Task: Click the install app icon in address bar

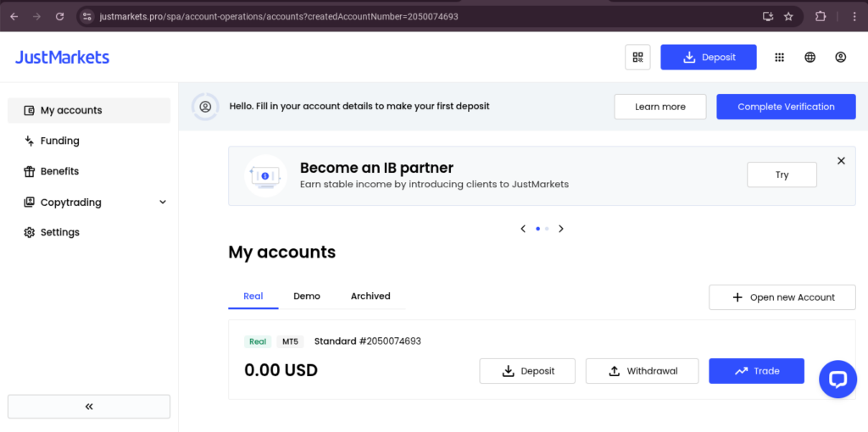Action: 767,17
